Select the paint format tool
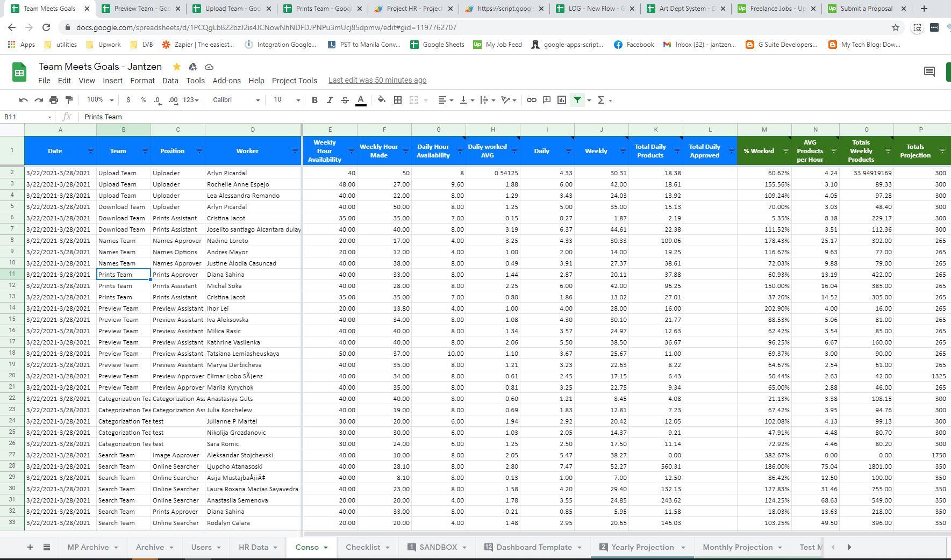 69,100
